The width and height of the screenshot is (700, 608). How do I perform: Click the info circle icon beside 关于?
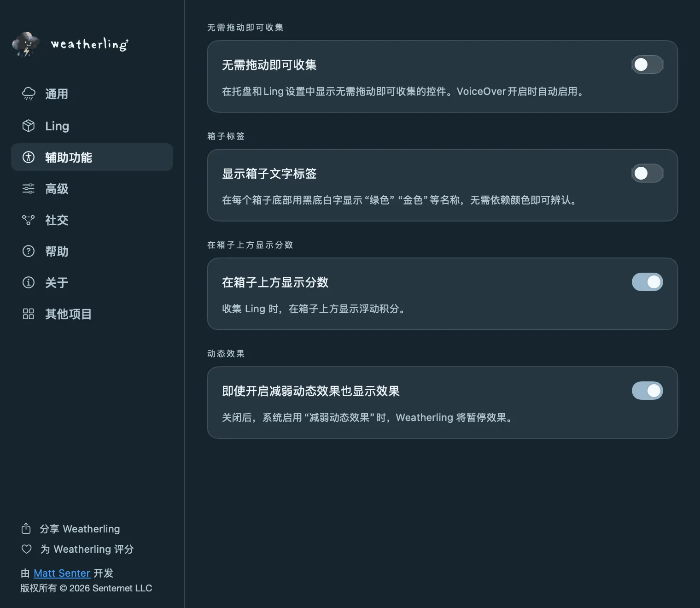pos(29,282)
